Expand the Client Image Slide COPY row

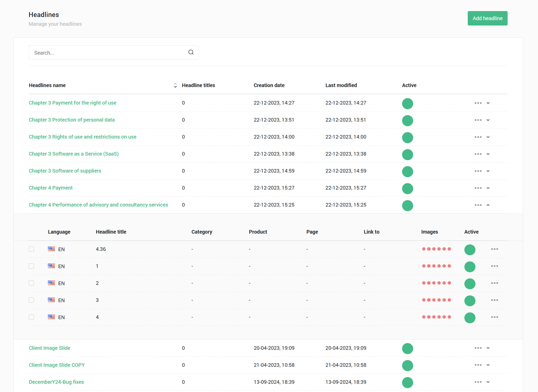click(x=488, y=365)
